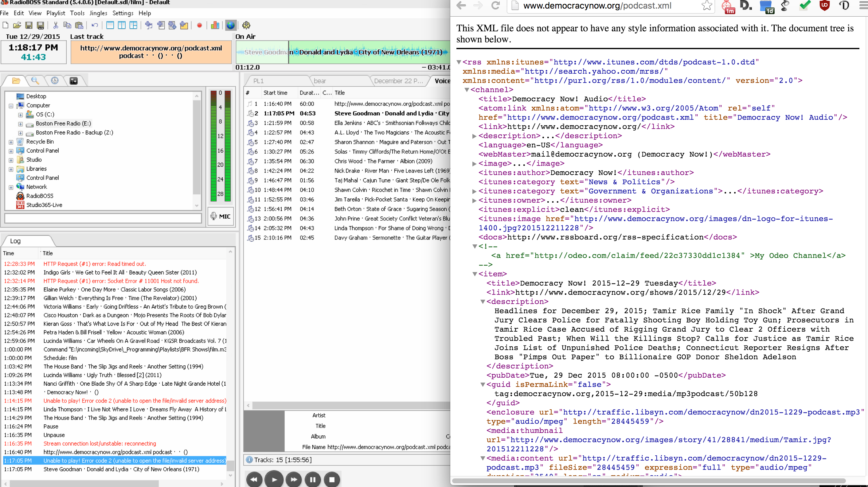Screen dimensions: 868x487
Task: Open the file explorer folder tab icon
Action: pyautogui.click(x=16, y=80)
